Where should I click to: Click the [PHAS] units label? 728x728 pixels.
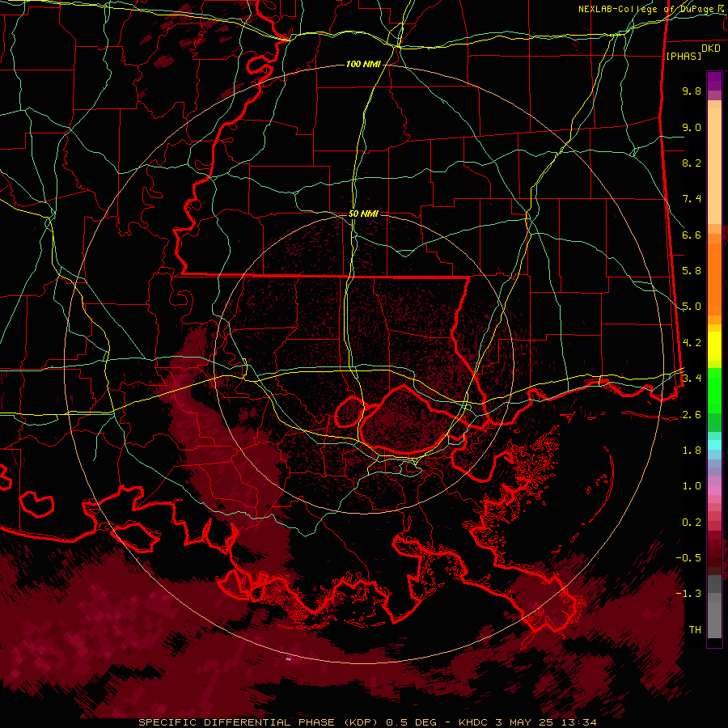pyautogui.click(x=684, y=56)
